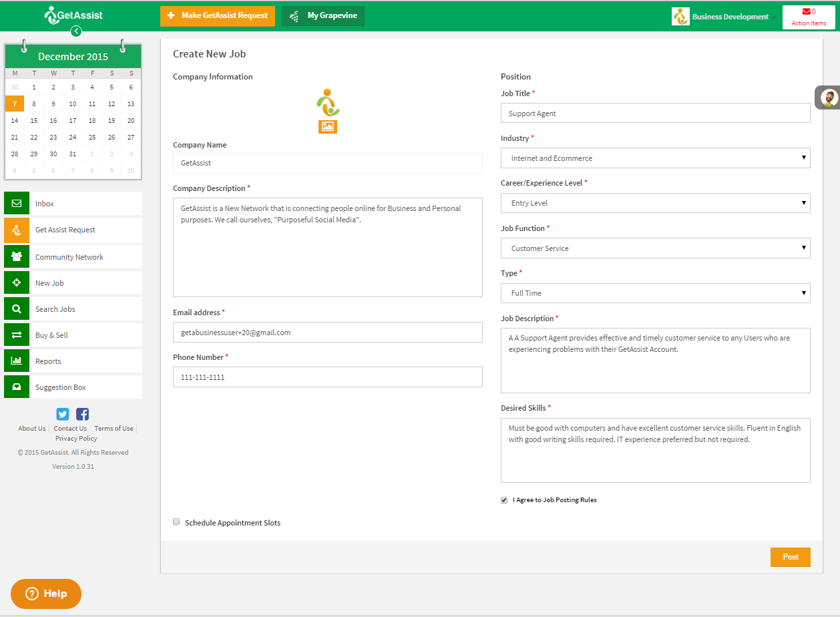Image resolution: width=840 pixels, height=617 pixels.
Task: Upload company logo via image icon
Action: click(328, 126)
